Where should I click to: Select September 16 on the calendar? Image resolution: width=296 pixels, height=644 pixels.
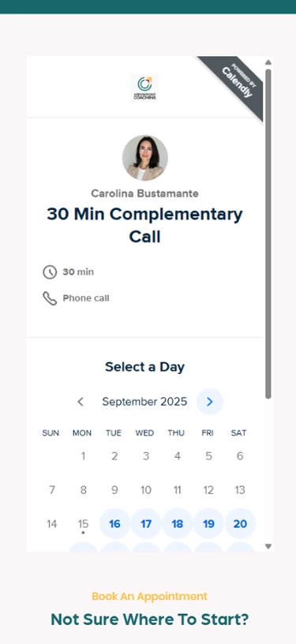tap(114, 524)
